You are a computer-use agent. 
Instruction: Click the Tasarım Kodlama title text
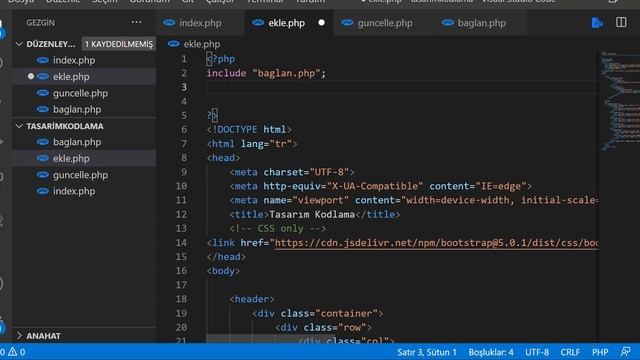312,214
